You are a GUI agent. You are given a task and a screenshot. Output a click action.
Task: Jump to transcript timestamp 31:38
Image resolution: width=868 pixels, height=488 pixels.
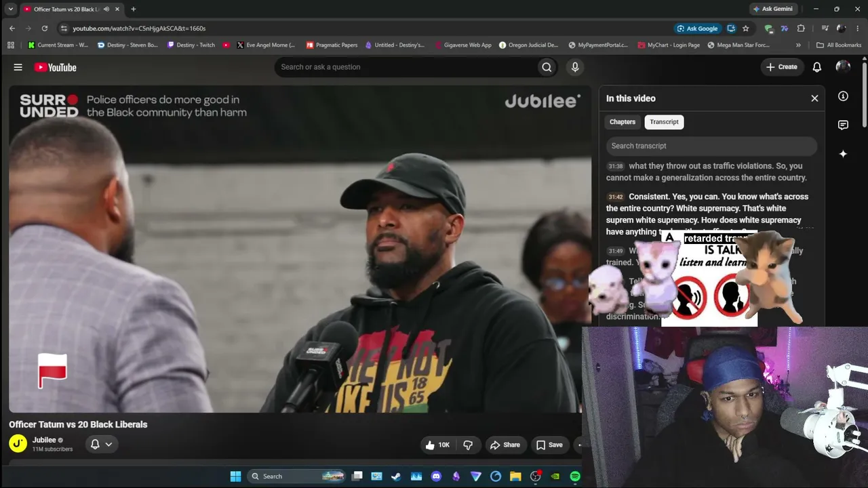pyautogui.click(x=615, y=166)
